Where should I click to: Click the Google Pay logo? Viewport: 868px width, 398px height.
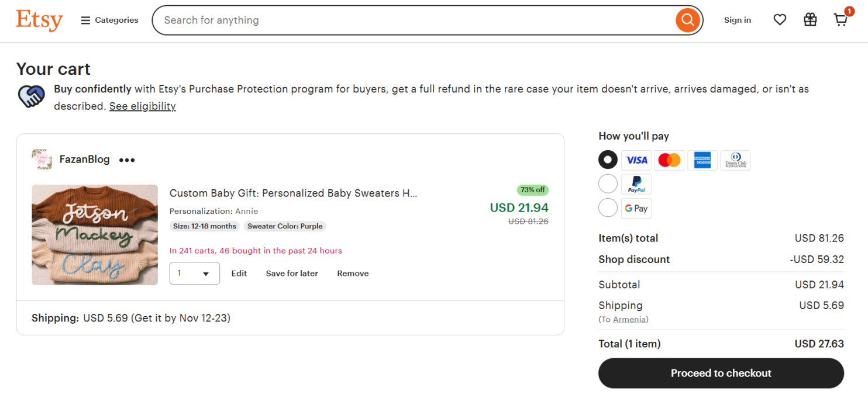[x=636, y=207]
